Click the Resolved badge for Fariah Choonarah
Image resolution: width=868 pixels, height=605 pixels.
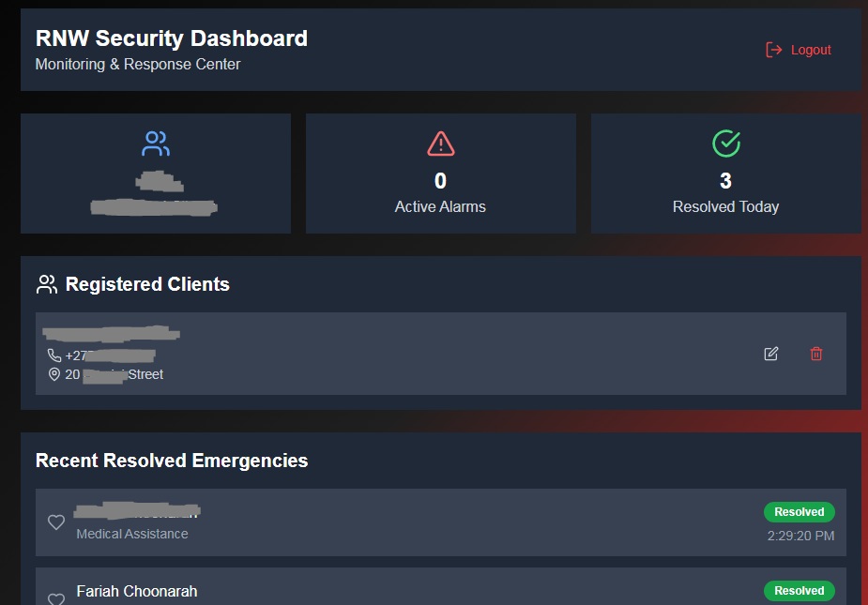tap(799, 591)
